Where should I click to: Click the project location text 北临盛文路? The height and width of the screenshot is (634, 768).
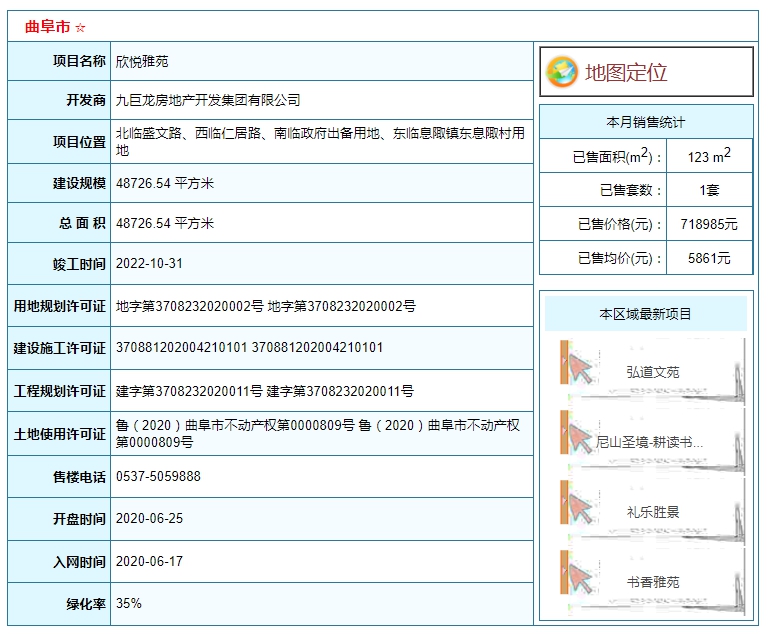click(149, 133)
